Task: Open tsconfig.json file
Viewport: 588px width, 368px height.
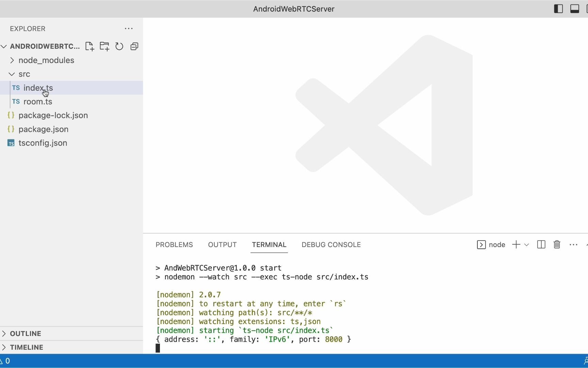Action: 71,143
